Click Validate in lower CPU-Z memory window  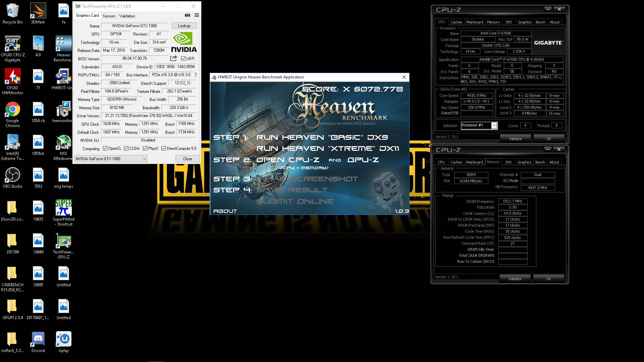(x=515, y=279)
